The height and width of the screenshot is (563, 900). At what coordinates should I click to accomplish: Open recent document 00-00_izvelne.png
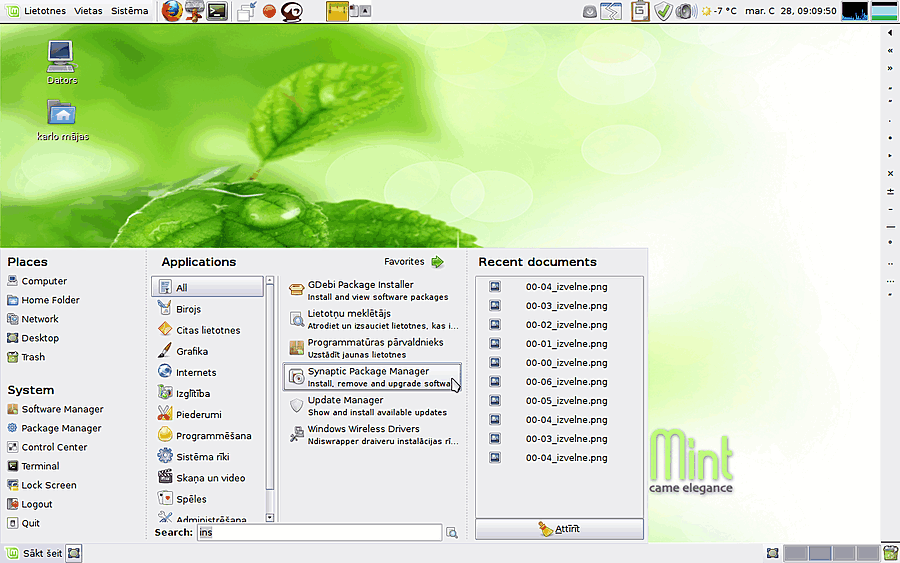(x=559, y=363)
